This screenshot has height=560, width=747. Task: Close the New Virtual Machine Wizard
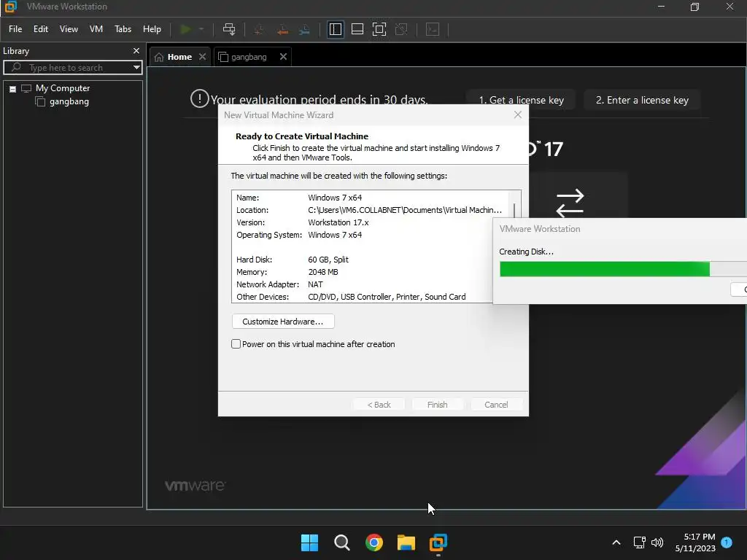tap(518, 114)
